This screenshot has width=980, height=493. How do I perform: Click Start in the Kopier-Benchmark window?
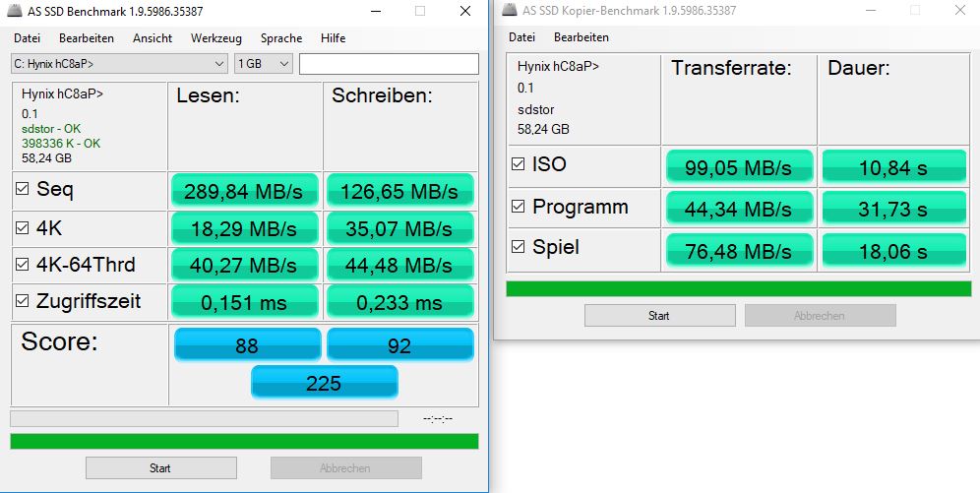click(x=659, y=316)
